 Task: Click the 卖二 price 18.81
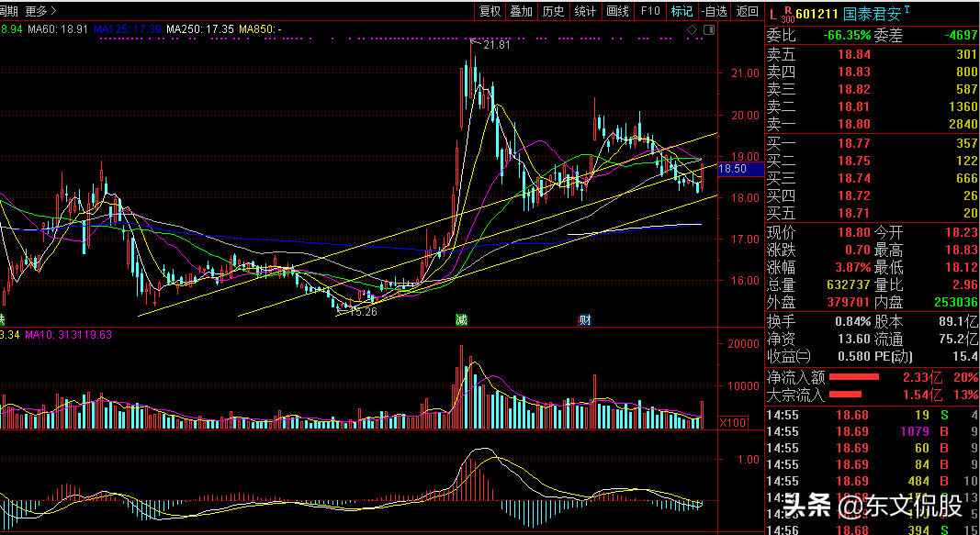tap(854, 106)
